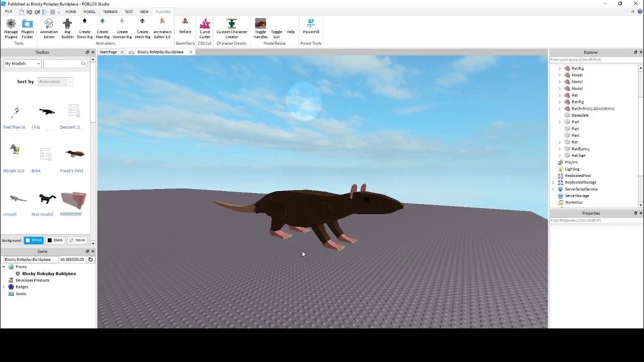Viewport: 644px width, 362px height.
Task: Collapse the Places node in Game panel
Action: (x=4, y=267)
